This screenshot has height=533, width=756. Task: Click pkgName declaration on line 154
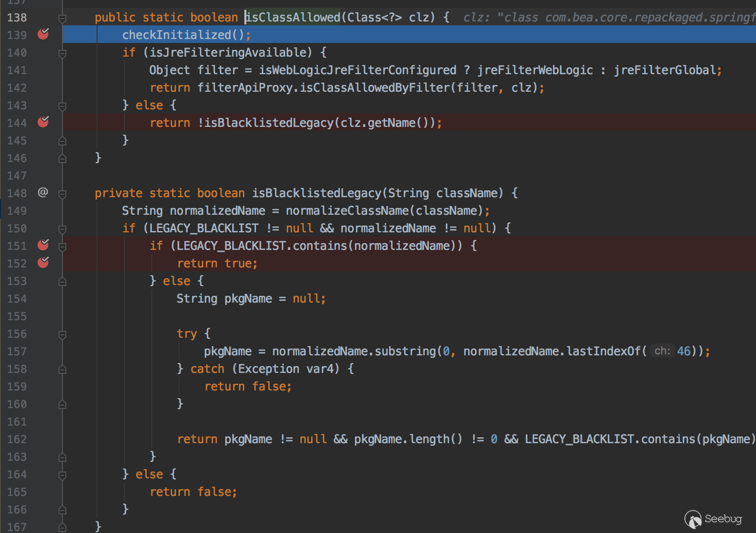pos(248,298)
